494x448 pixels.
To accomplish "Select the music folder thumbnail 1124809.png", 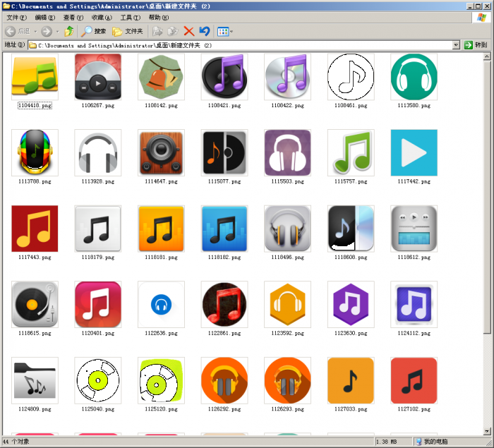I will click(35, 380).
